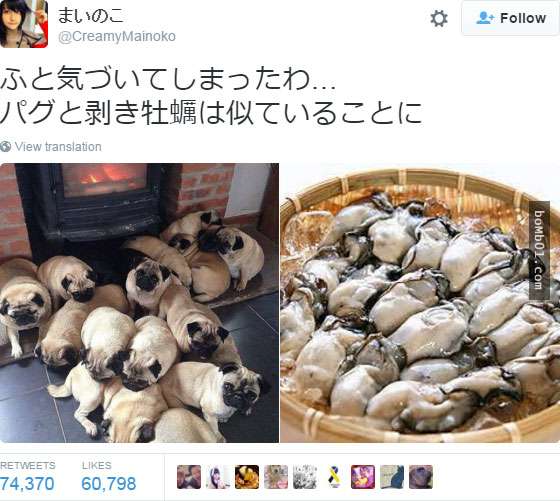This screenshot has height=501, width=560.
Task: Click the display name まいのこ
Action: (91, 15)
